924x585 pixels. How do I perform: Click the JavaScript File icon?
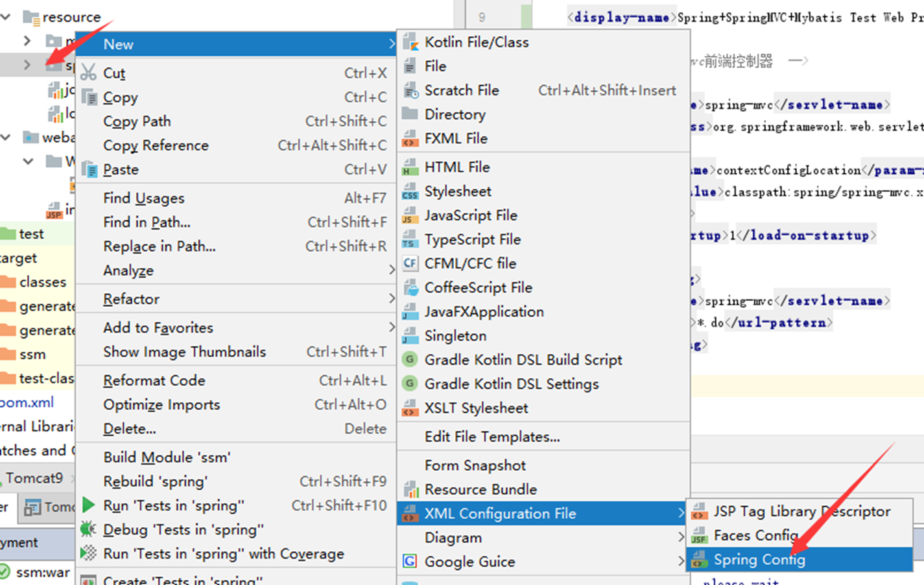410,215
